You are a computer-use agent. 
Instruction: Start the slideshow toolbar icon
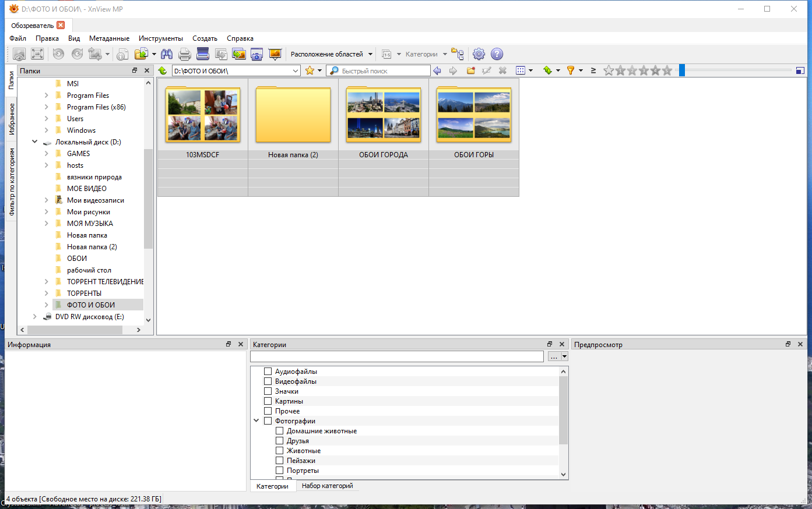click(275, 54)
